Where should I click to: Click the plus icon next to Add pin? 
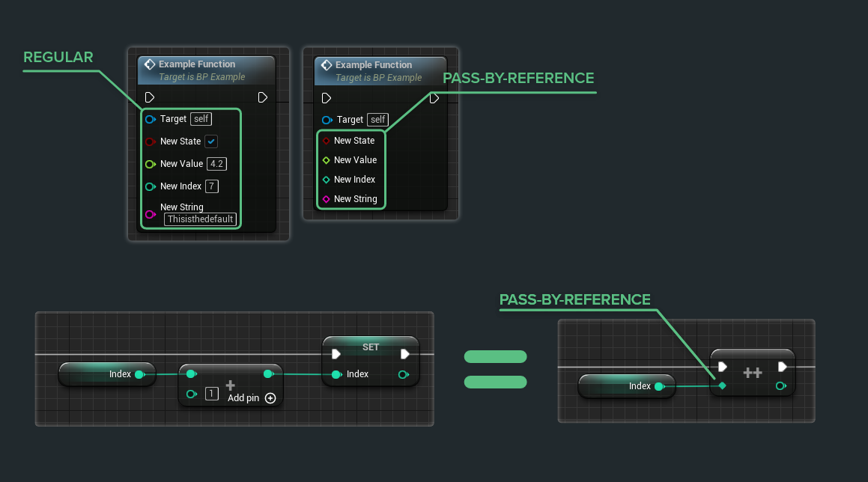[270, 398]
